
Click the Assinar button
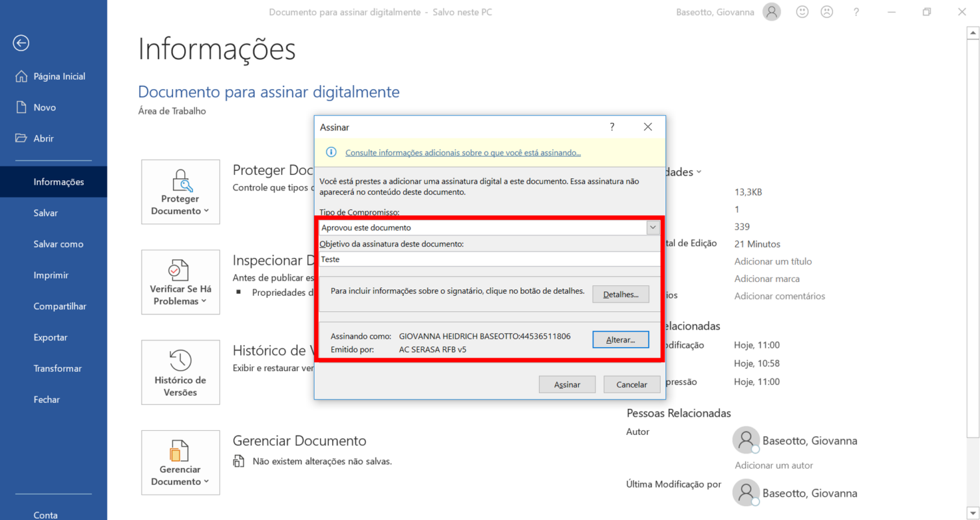tap(567, 384)
